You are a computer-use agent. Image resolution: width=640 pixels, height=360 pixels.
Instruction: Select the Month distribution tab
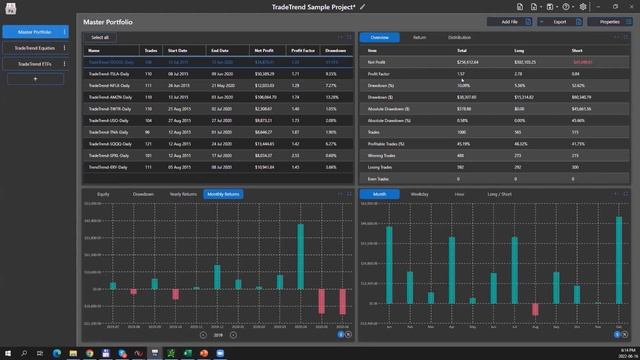click(x=380, y=194)
